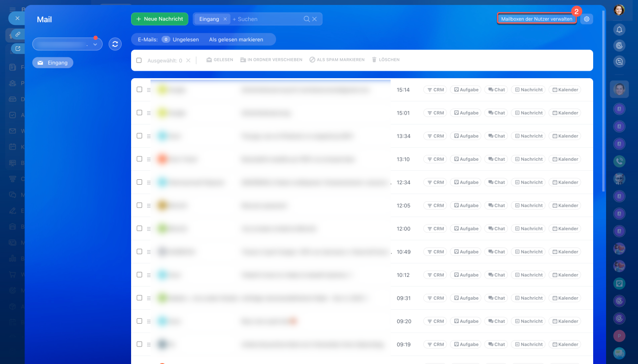Clear search with the X icon

pos(315,19)
